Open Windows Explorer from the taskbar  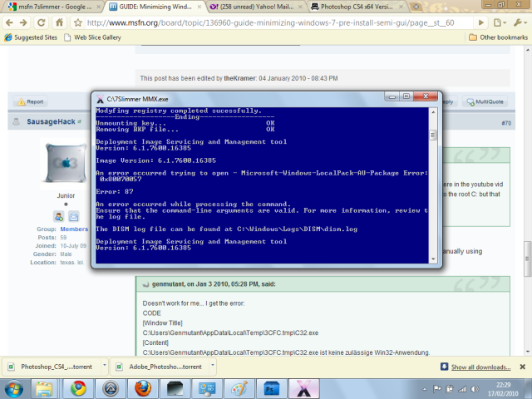(44, 389)
